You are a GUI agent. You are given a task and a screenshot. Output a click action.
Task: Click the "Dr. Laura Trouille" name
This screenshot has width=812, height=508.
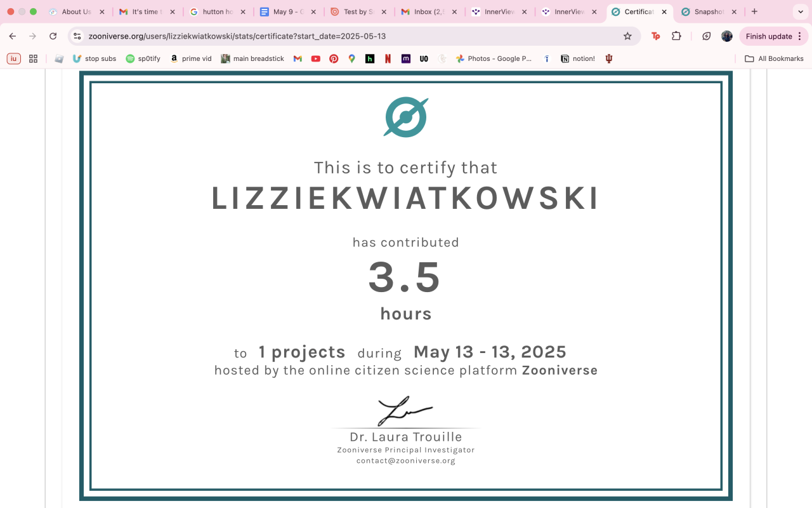406,437
